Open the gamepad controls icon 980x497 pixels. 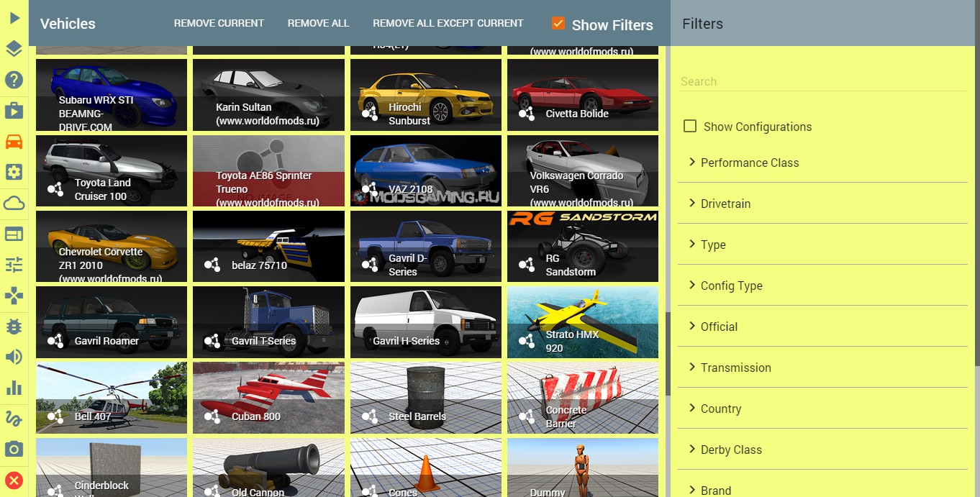(x=14, y=296)
